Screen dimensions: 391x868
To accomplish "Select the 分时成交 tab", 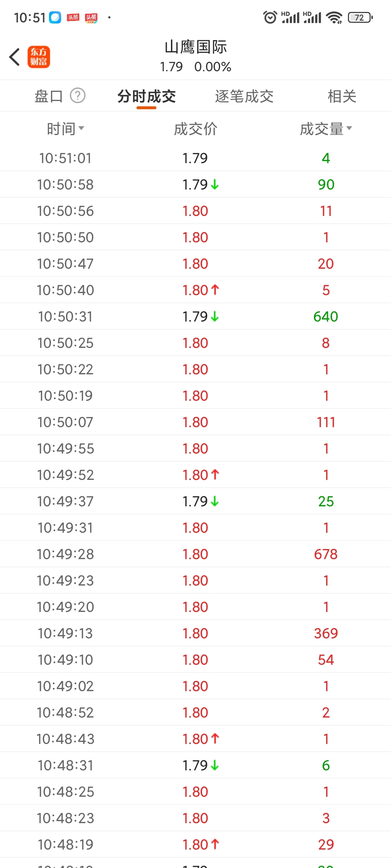I will pyautogui.click(x=146, y=96).
